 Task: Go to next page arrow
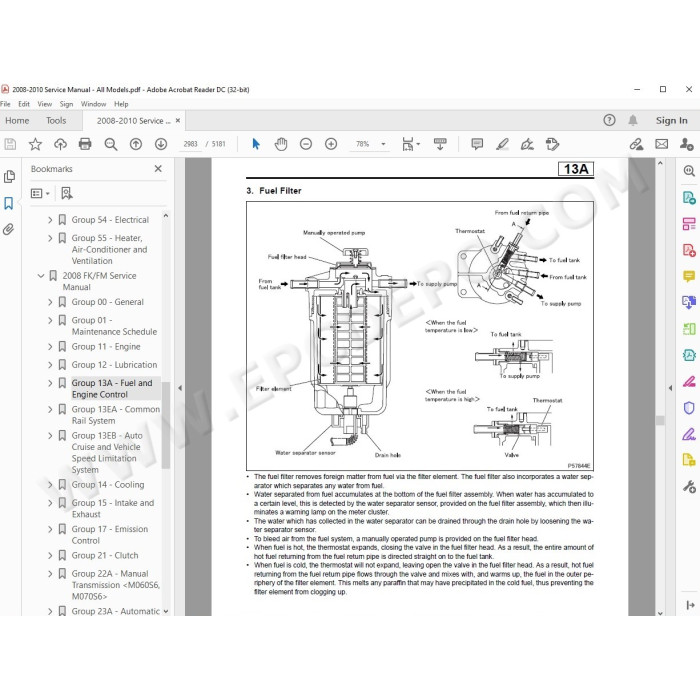pyautogui.click(x=161, y=144)
